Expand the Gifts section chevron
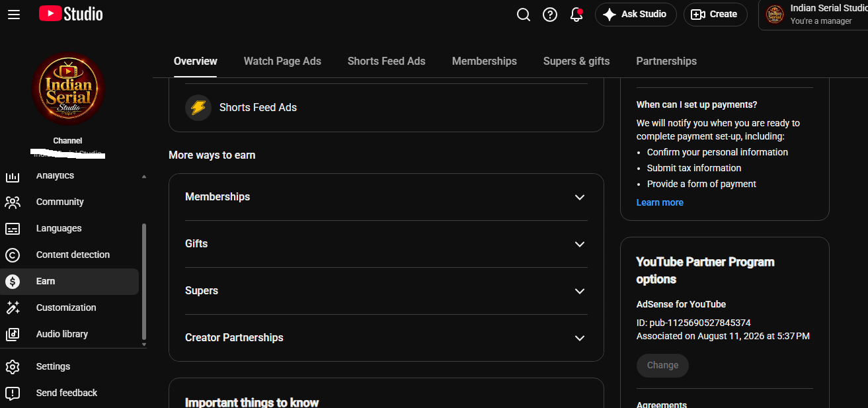Image resolution: width=868 pixels, height=408 pixels. click(x=580, y=244)
